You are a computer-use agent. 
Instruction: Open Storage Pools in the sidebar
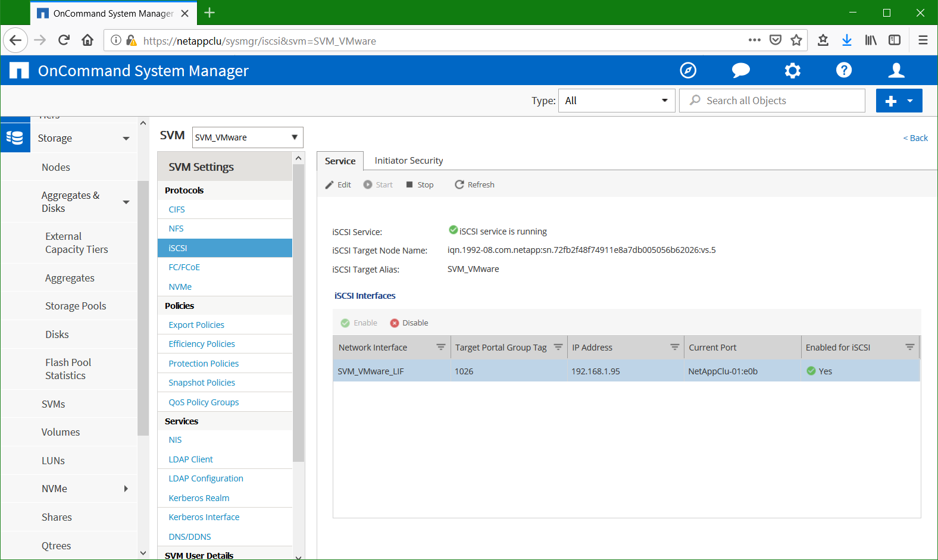pos(76,306)
